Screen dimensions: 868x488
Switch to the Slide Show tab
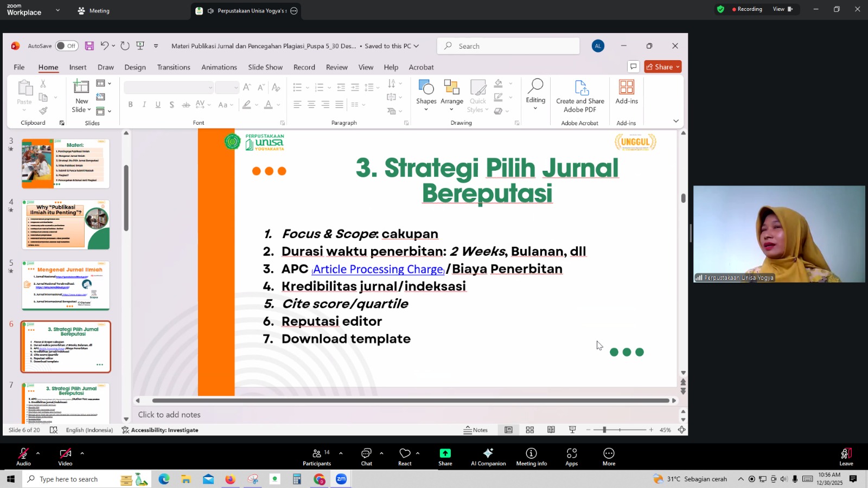265,67
